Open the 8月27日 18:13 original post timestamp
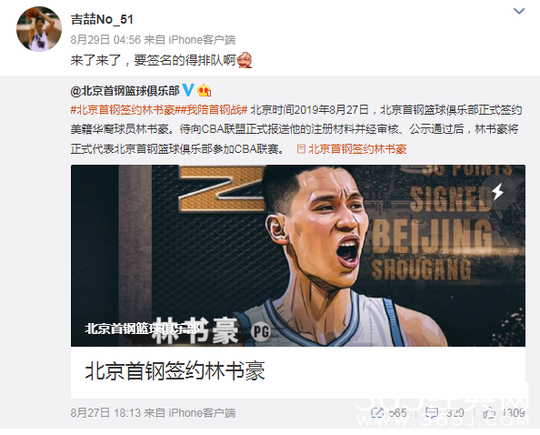Image resolution: width=540 pixels, height=435 pixels. 106,413
